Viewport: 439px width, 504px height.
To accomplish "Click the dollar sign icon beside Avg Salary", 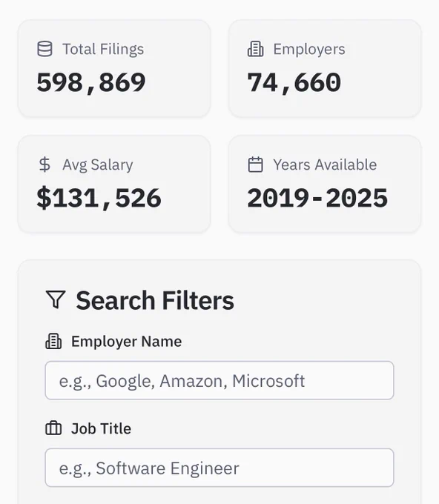I will 44,165.
